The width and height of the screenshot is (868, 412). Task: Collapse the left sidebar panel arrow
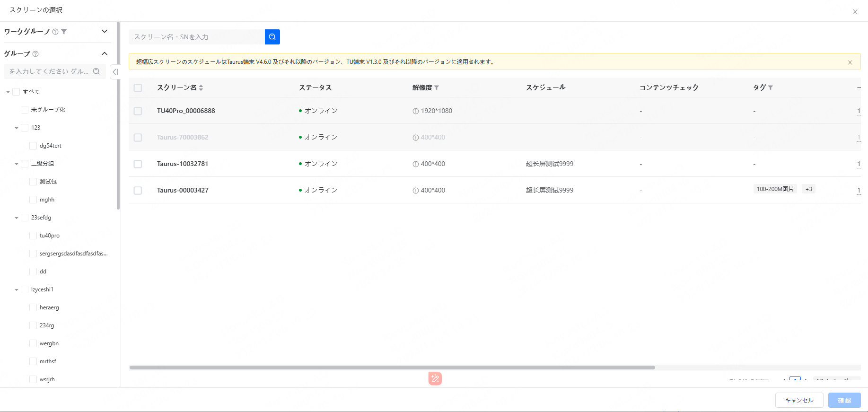115,72
